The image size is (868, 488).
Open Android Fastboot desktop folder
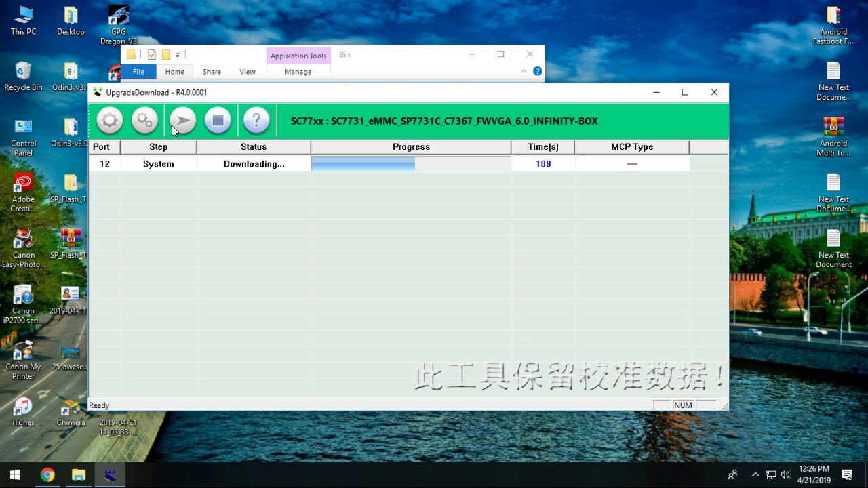coord(833,26)
